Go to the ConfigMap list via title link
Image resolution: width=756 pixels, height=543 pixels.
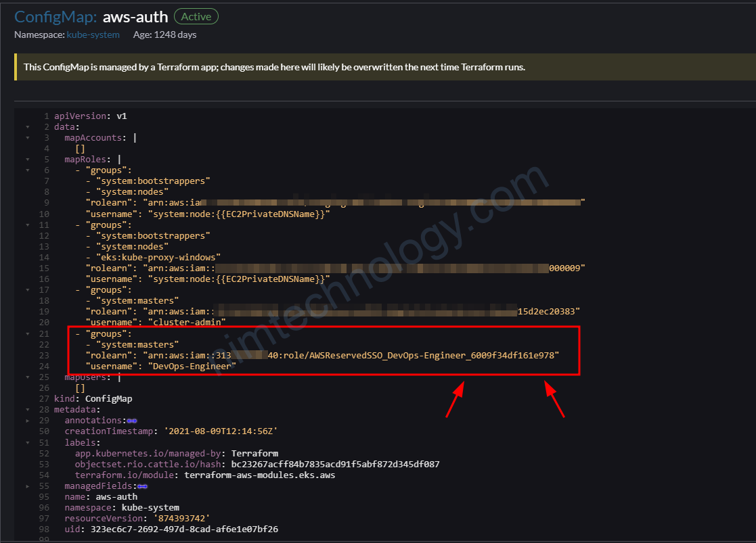[55, 17]
